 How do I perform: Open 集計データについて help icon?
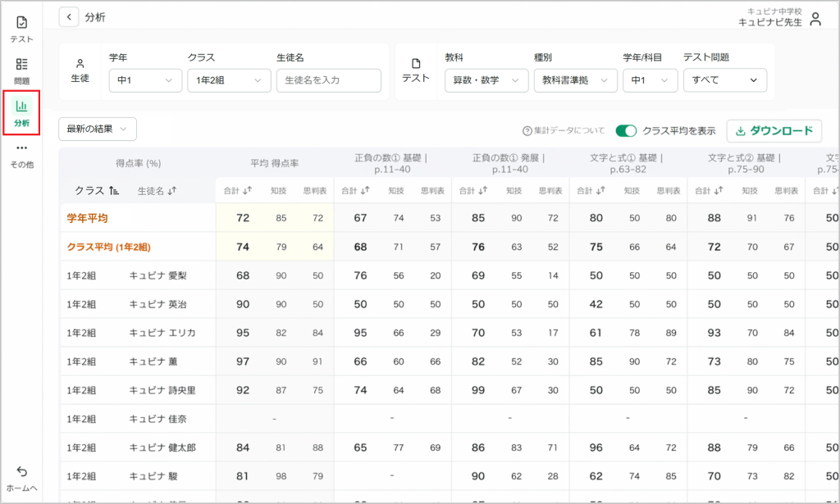[527, 130]
